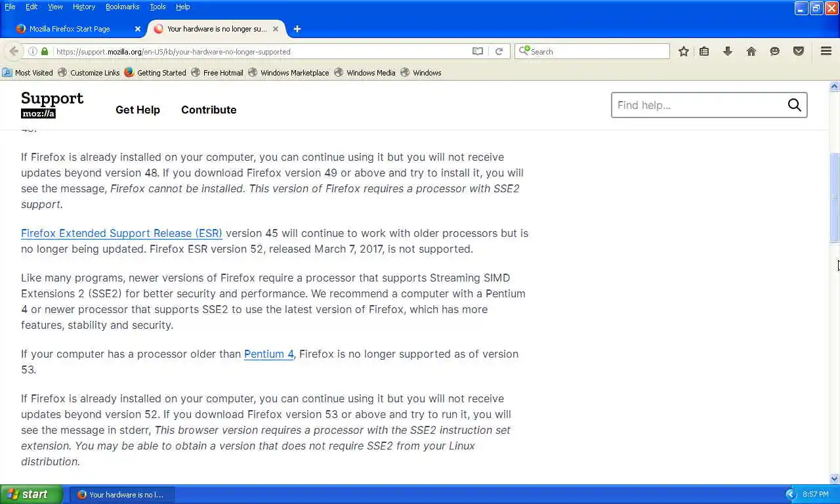Open the Firefox hamburger menu
Image resolution: width=840 pixels, height=504 pixels.
coord(826,51)
